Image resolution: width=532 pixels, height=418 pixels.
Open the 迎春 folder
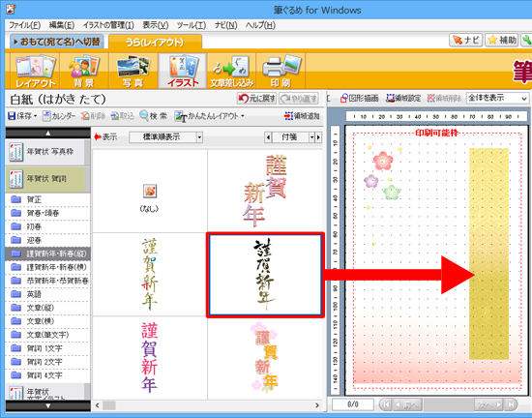click(47, 240)
